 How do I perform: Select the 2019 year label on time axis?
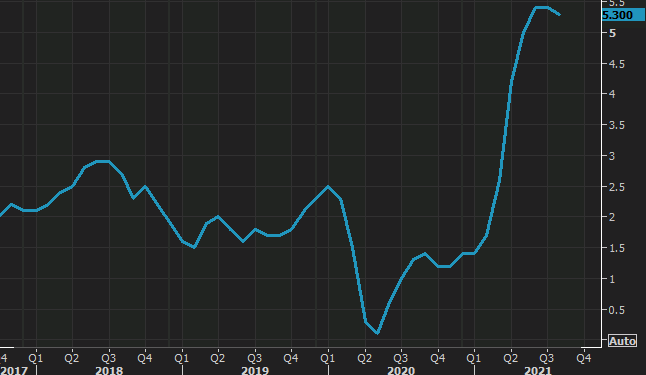coord(255,370)
